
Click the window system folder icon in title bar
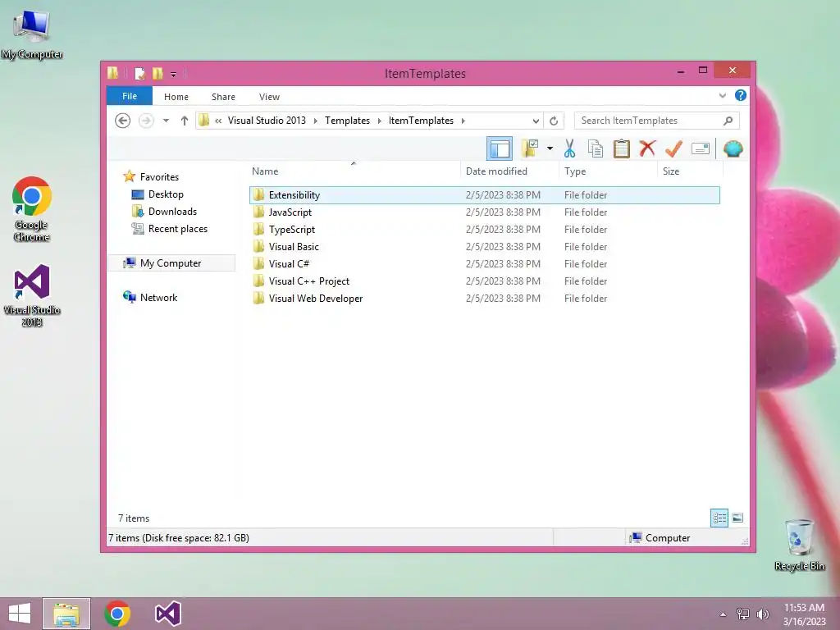pyautogui.click(x=113, y=73)
